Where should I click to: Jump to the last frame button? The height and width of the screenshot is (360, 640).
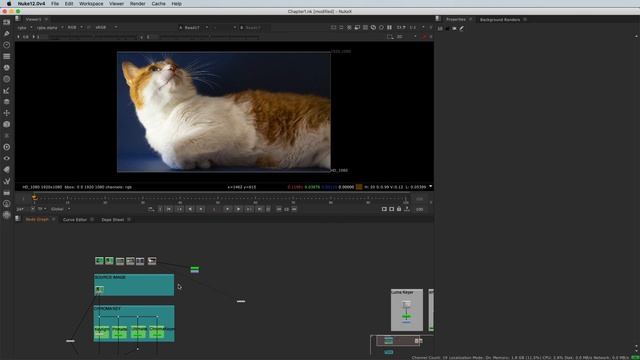260,209
